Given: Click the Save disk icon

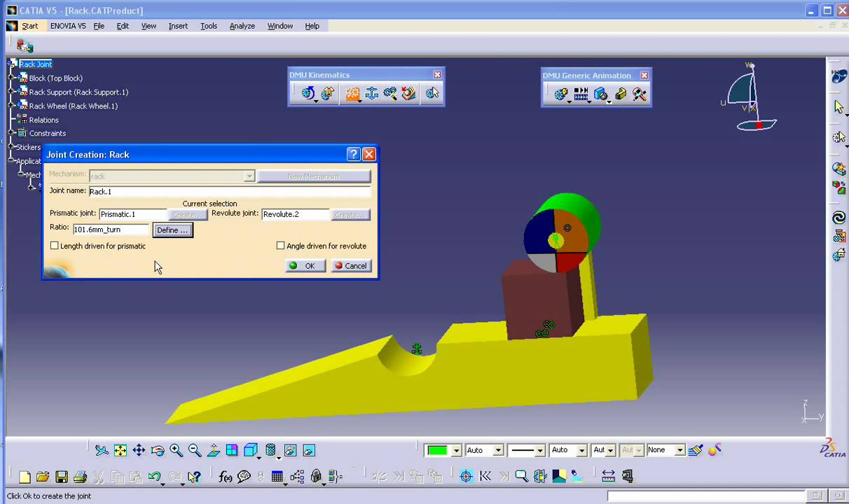Looking at the screenshot, I should (x=62, y=477).
